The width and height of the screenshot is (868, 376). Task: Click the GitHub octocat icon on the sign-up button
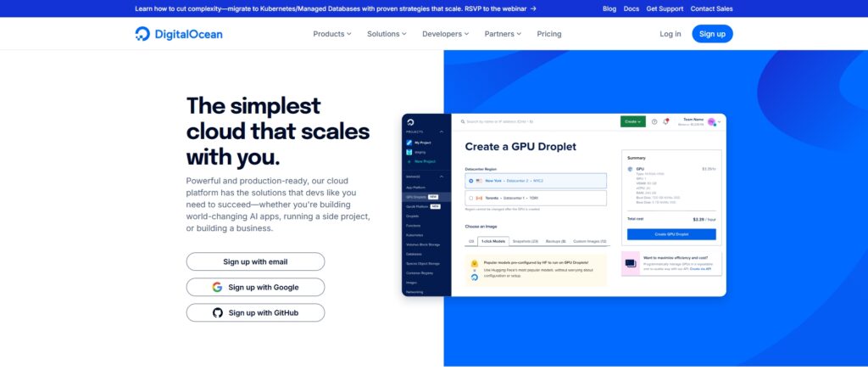(218, 313)
